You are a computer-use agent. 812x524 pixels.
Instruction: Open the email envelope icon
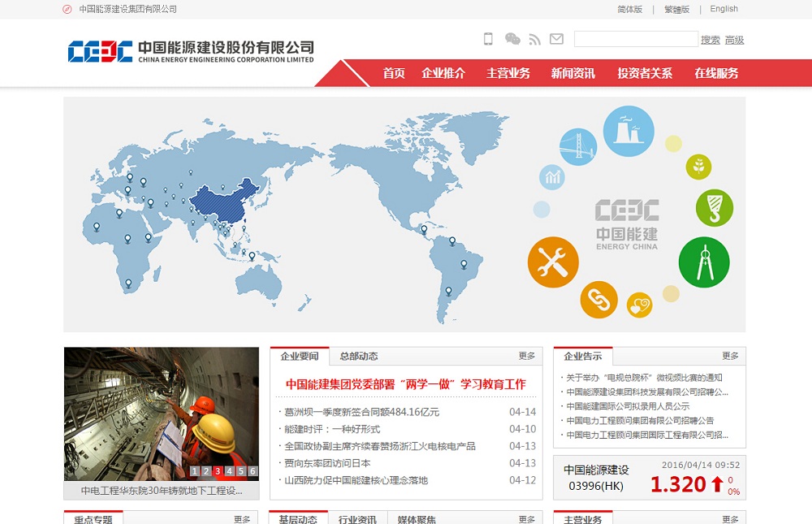pyautogui.click(x=557, y=39)
